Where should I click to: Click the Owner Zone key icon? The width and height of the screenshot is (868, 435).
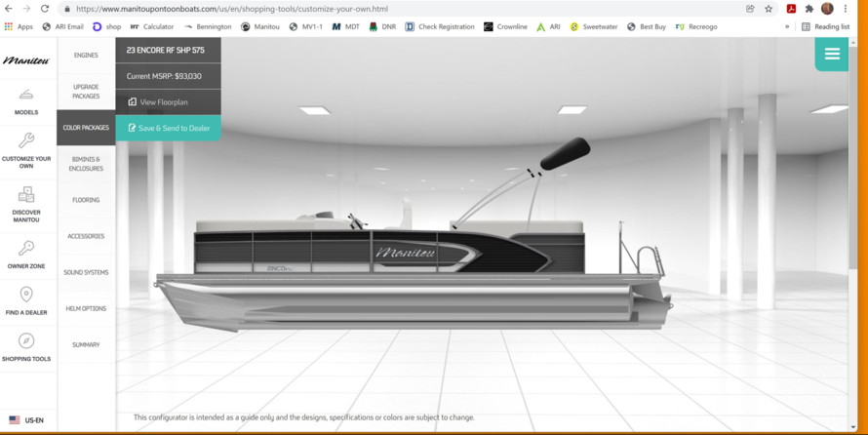tap(26, 248)
